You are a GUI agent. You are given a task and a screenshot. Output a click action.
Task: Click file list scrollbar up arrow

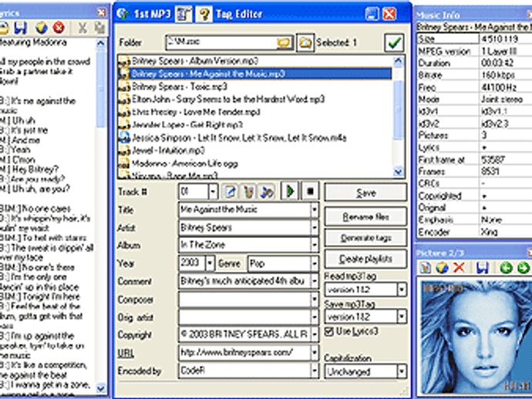[399, 61]
